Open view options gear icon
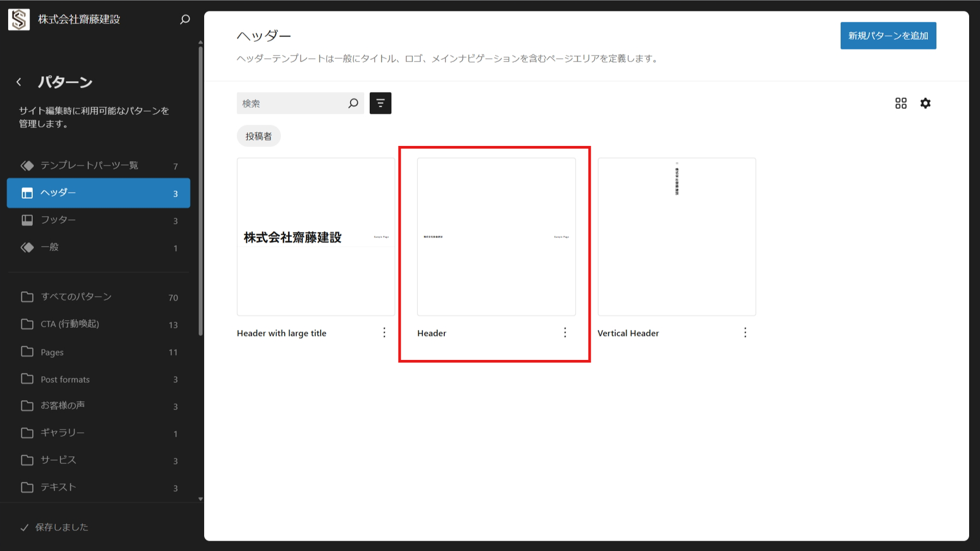Screen dimensions: 980x551 pyautogui.click(x=925, y=103)
